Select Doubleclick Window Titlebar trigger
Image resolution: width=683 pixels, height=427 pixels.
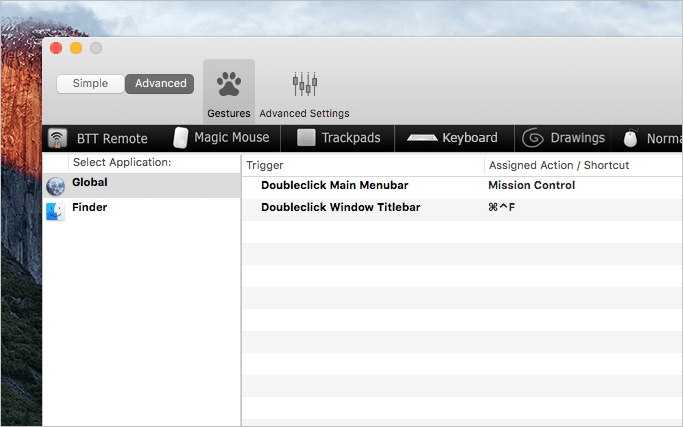341,207
